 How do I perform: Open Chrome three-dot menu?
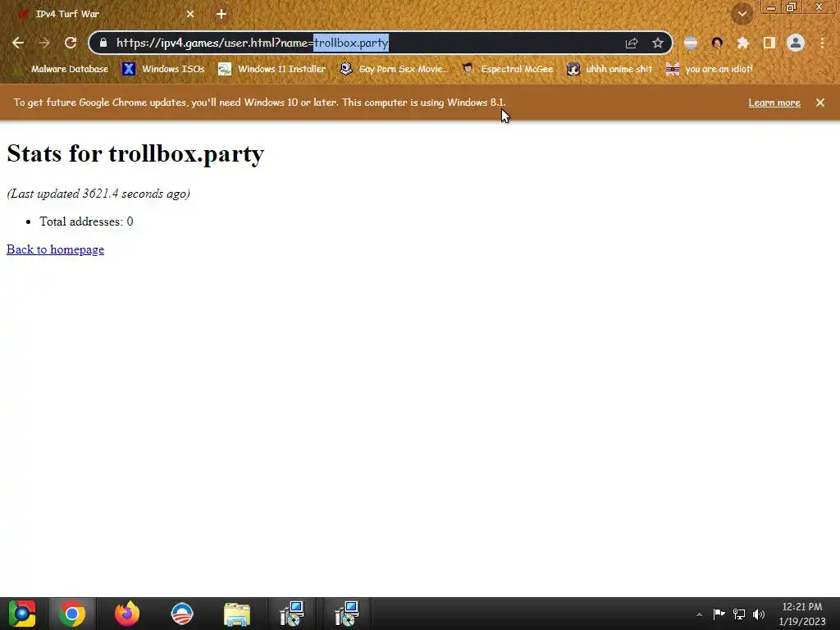tap(822, 43)
